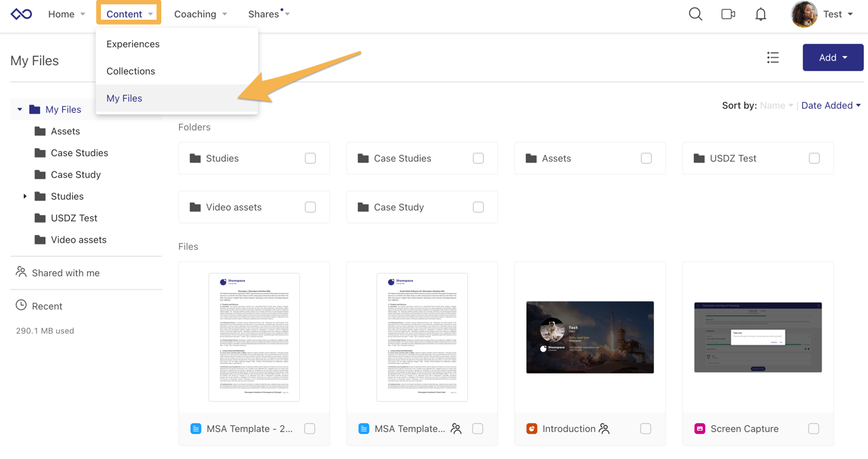The image size is (868, 459).
Task: Switch to list view layout
Action: [x=773, y=57]
